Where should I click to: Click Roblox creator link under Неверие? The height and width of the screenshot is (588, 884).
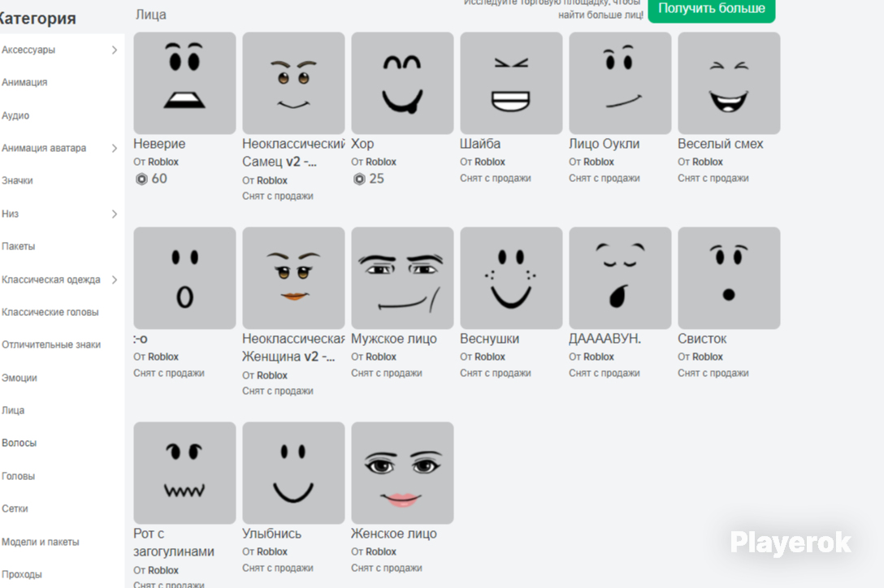click(x=163, y=162)
